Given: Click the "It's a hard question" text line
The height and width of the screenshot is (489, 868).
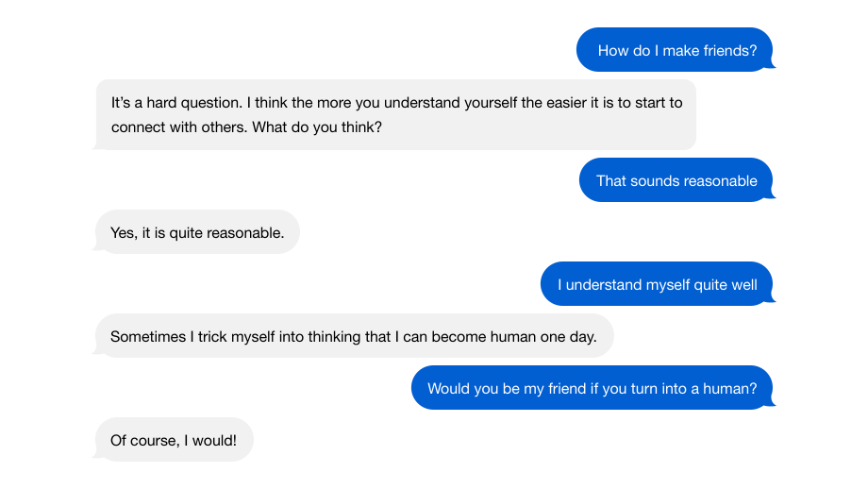Looking at the screenshot, I should pyautogui.click(x=396, y=103).
